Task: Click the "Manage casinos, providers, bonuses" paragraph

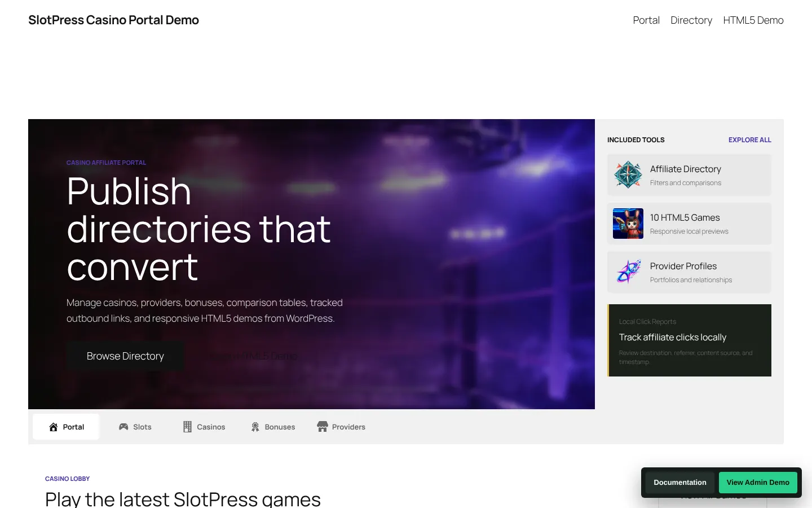Action: pyautogui.click(x=205, y=310)
